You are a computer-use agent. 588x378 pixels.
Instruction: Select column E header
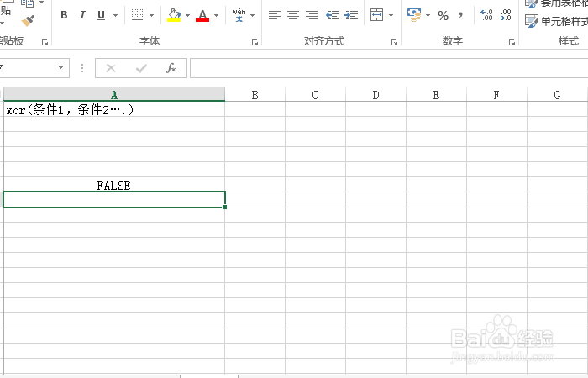(436, 95)
